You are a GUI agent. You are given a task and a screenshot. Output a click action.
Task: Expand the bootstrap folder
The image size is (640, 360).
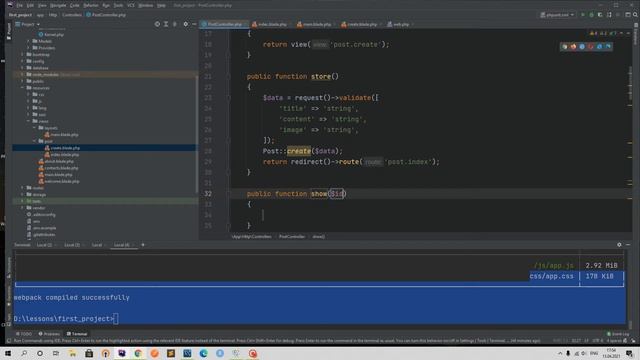coord(22,54)
